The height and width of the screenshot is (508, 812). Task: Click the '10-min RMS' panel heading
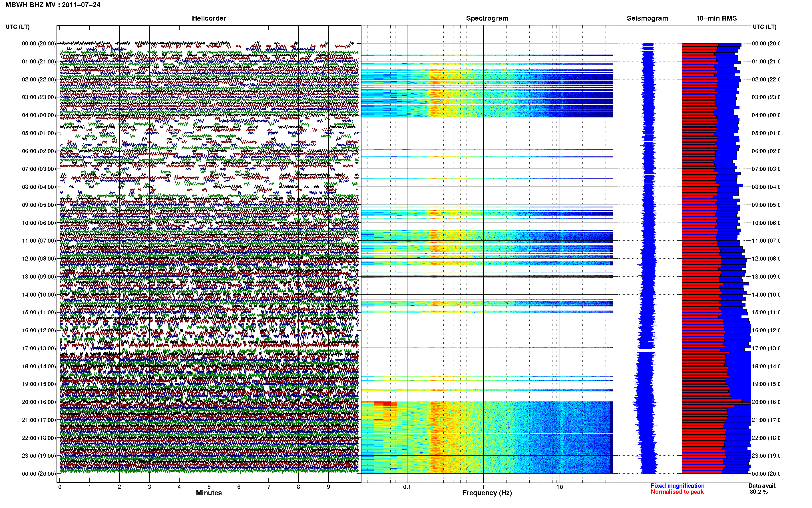[x=716, y=19]
